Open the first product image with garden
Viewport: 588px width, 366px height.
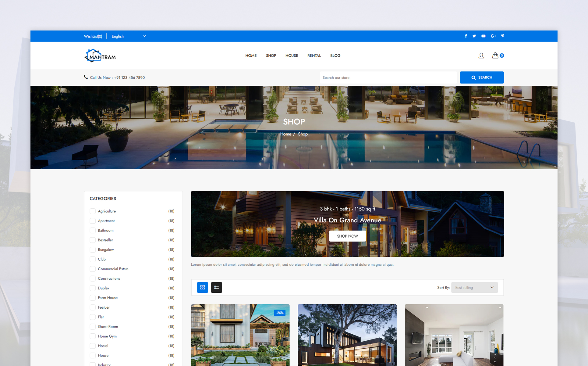point(240,335)
